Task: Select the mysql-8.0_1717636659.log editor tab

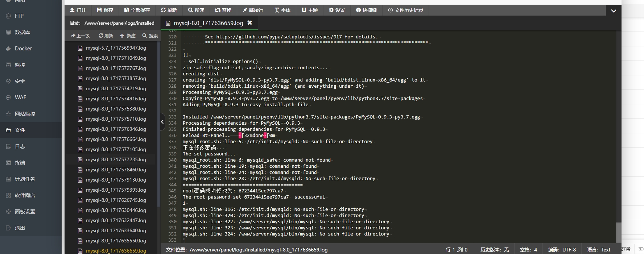Action: [x=209, y=23]
